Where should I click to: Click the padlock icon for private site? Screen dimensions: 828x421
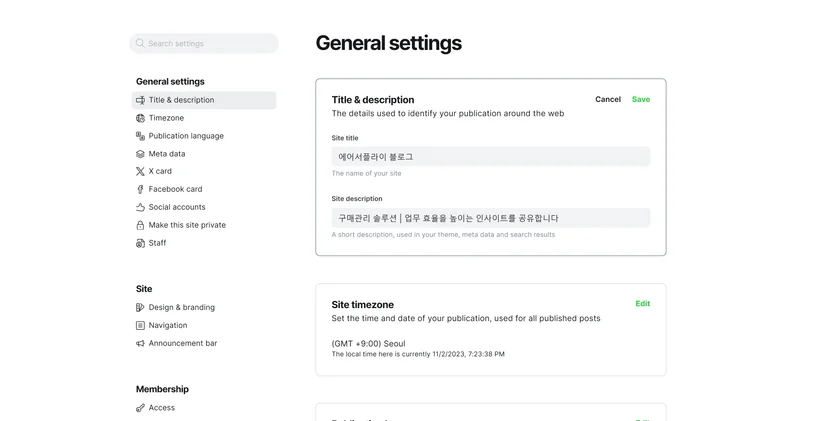tap(140, 226)
